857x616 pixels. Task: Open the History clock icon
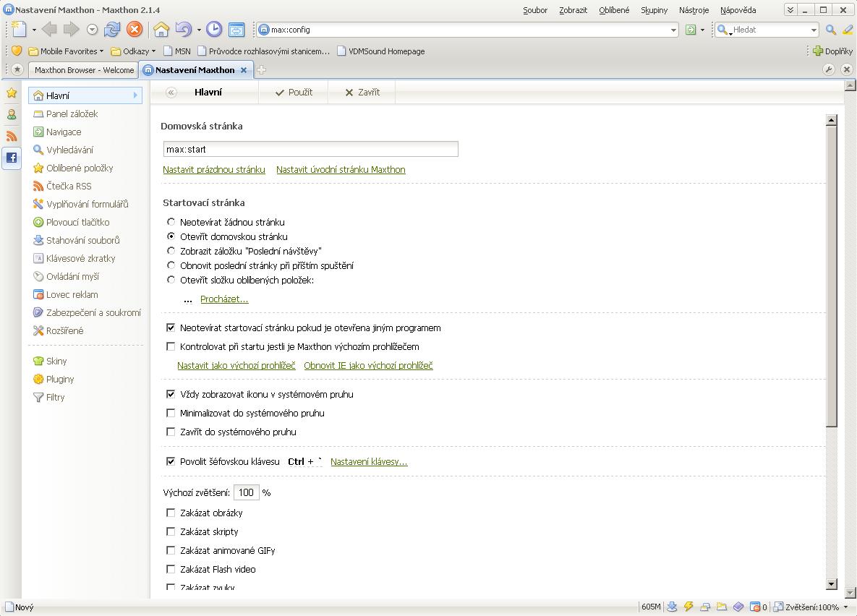pyautogui.click(x=213, y=30)
